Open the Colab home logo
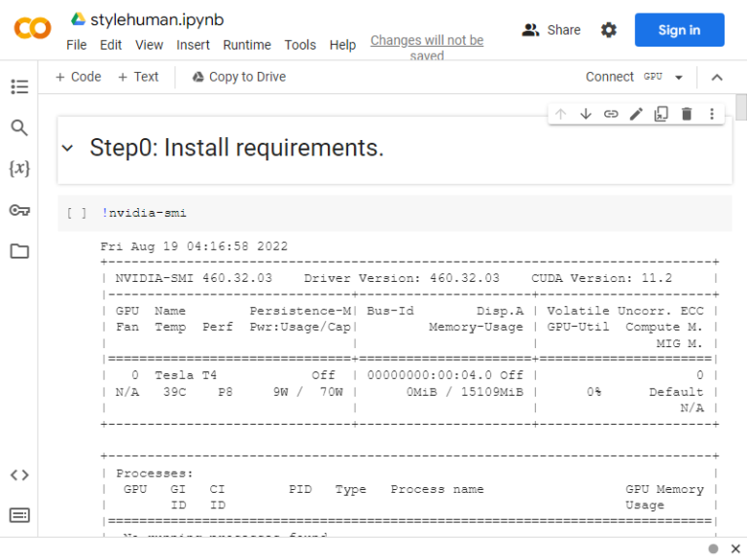The image size is (747, 560). pos(32,28)
